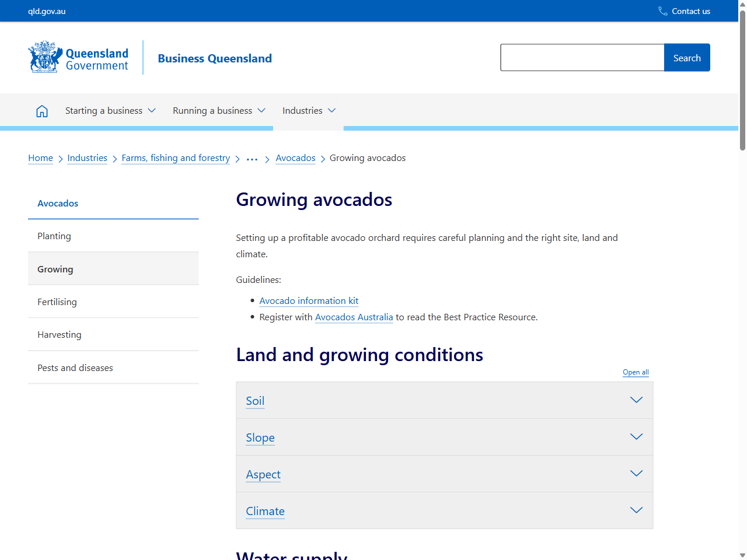The height and width of the screenshot is (560, 747).
Task: Open the Pests and diseases page
Action: 75,367
